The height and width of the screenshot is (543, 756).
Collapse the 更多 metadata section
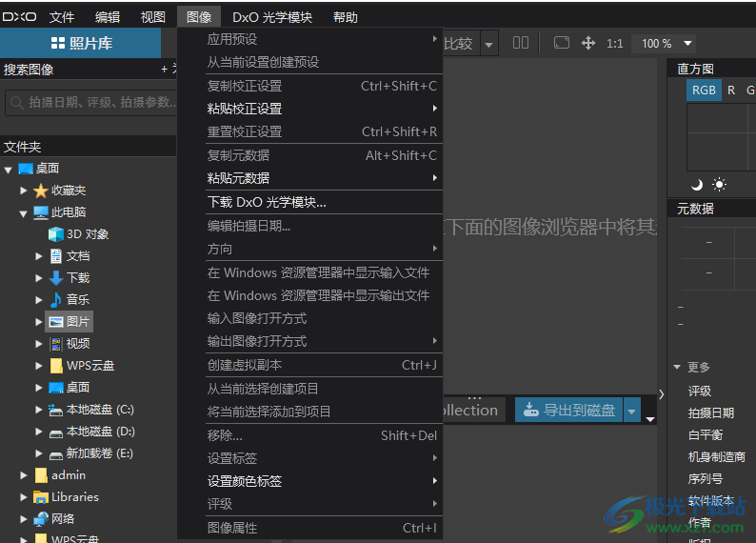(x=677, y=367)
